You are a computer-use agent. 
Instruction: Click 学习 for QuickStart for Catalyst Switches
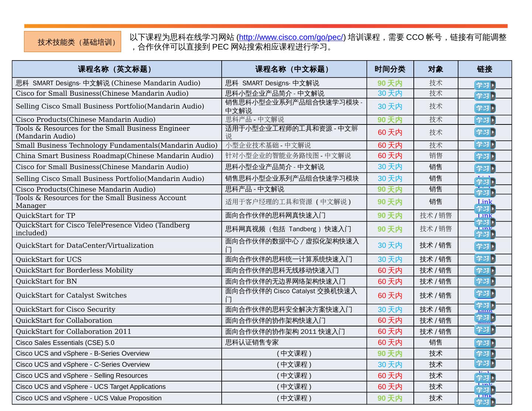pos(485,294)
